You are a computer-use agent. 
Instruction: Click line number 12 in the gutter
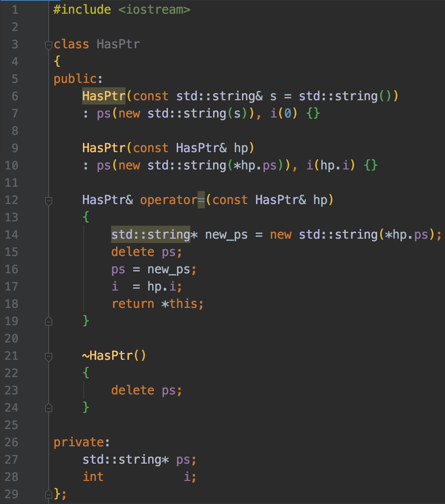(x=11, y=200)
